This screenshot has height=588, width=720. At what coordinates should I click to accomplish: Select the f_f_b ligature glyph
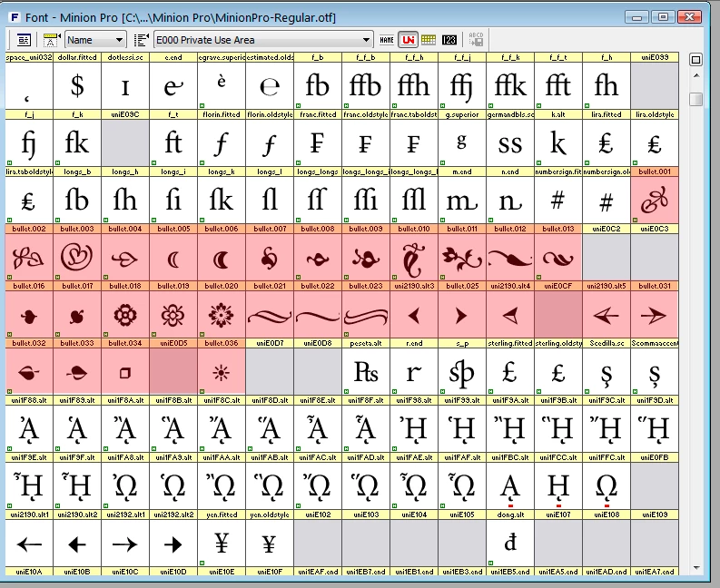[366, 86]
